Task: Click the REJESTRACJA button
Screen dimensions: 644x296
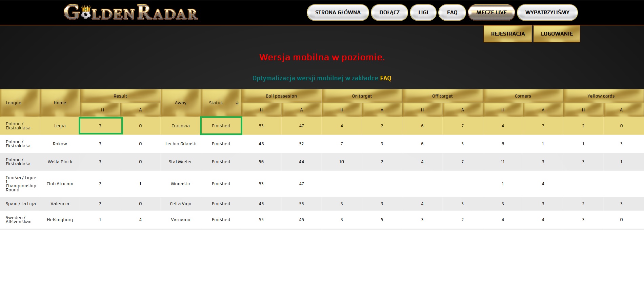Action: point(508,34)
